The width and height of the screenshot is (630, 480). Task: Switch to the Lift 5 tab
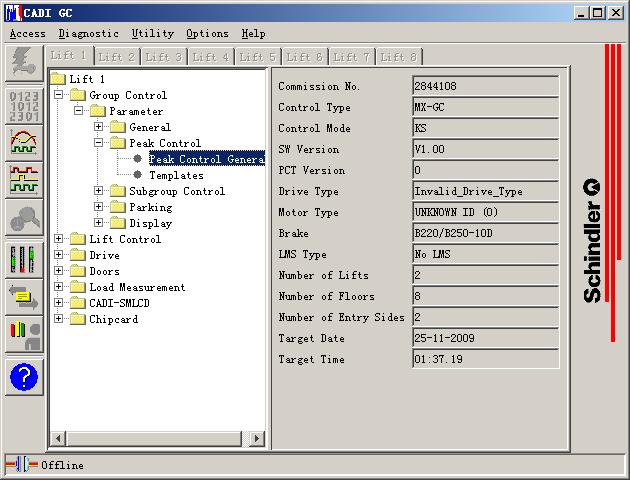258,57
